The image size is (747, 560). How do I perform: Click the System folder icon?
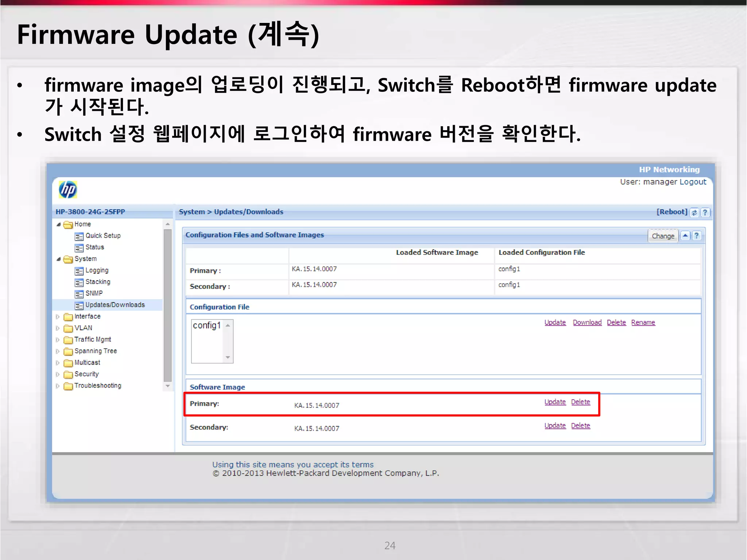click(x=68, y=259)
